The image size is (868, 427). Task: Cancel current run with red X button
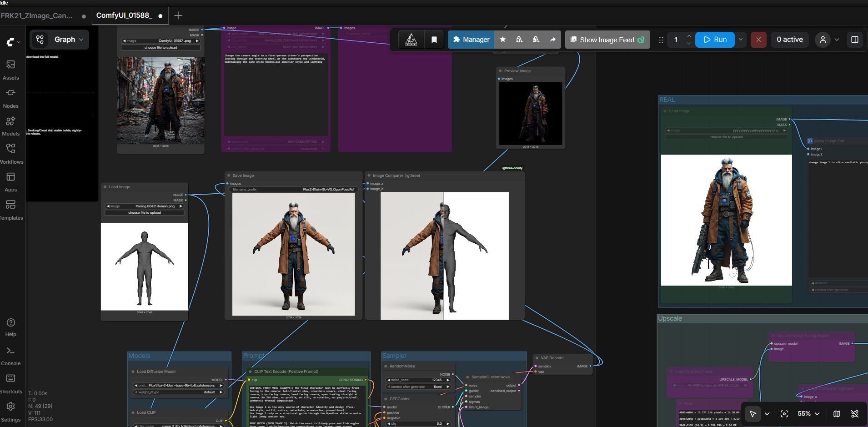click(758, 40)
